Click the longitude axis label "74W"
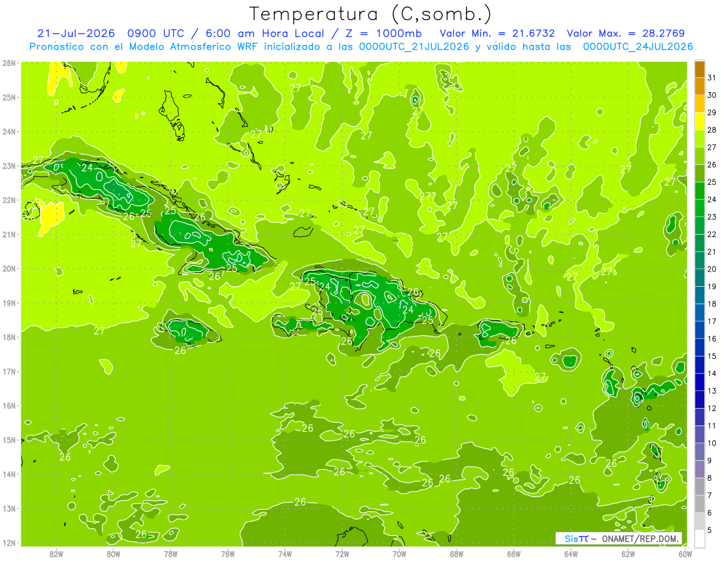The width and height of the screenshot is (728, 562). point(285,554)
